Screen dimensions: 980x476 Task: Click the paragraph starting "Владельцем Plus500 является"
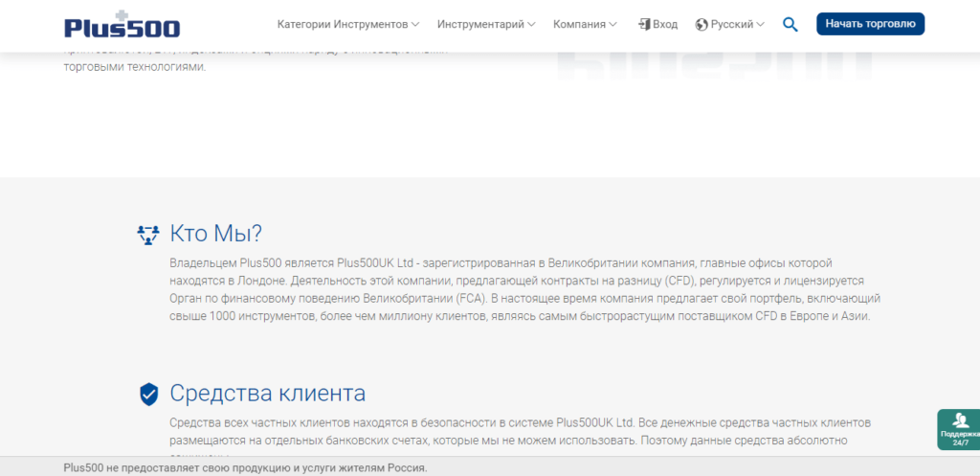click(x=525, y=289)
